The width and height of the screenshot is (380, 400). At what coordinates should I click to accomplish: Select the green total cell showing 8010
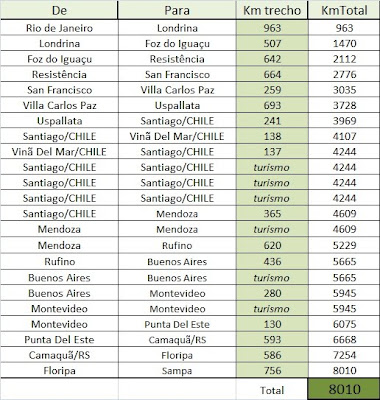[x=344, y=389]
